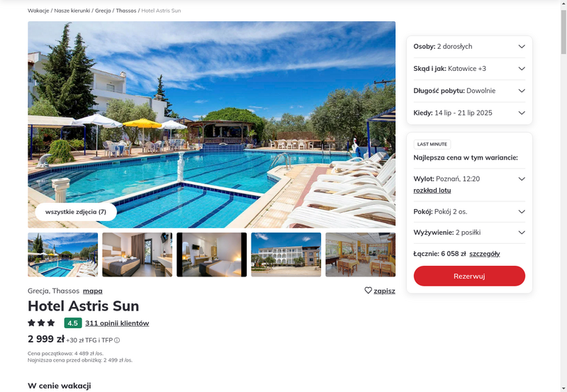Select the hotel building exterior thumbnail
Image resolution: width=567 pixels, height=392 pixels.
pos(286,254)
